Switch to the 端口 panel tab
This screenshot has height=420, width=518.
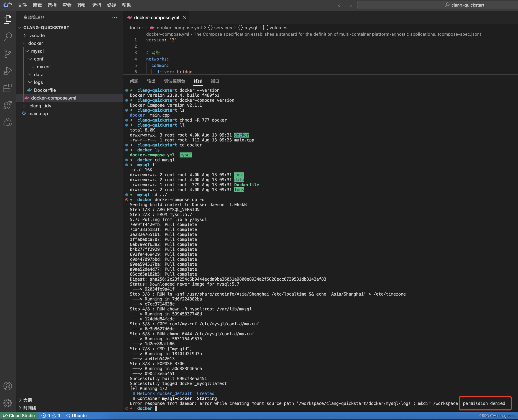[215, 81]
